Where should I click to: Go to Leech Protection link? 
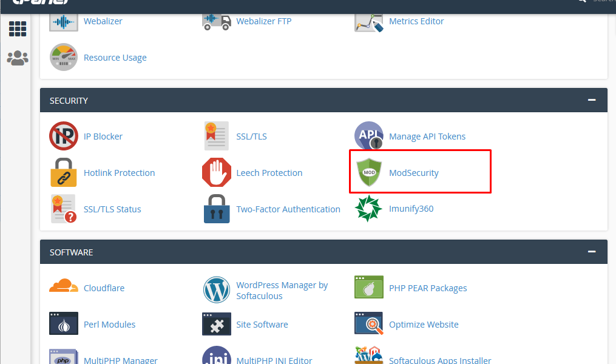[269, 173]
